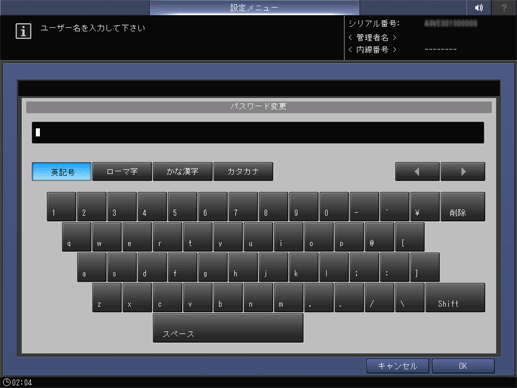This screenshot has height=388, width=517.
Task: Tap the letter c key
Action: point(167,298)
